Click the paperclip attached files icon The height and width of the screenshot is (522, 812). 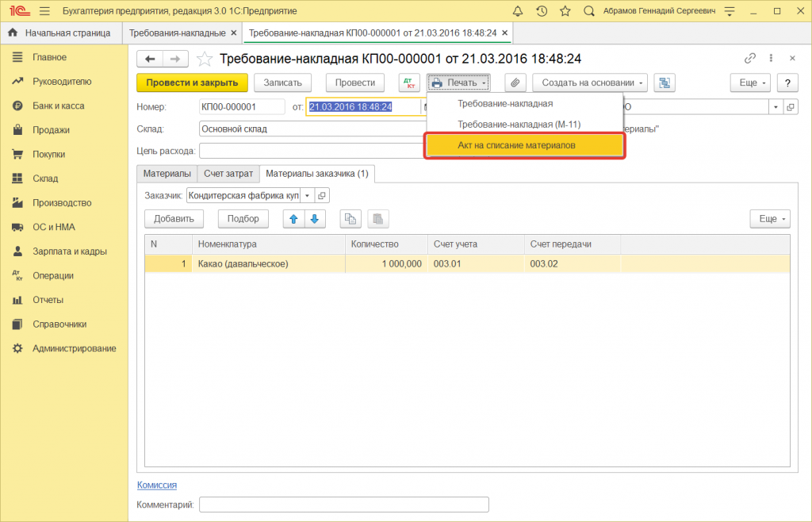(x=515, y=83)
